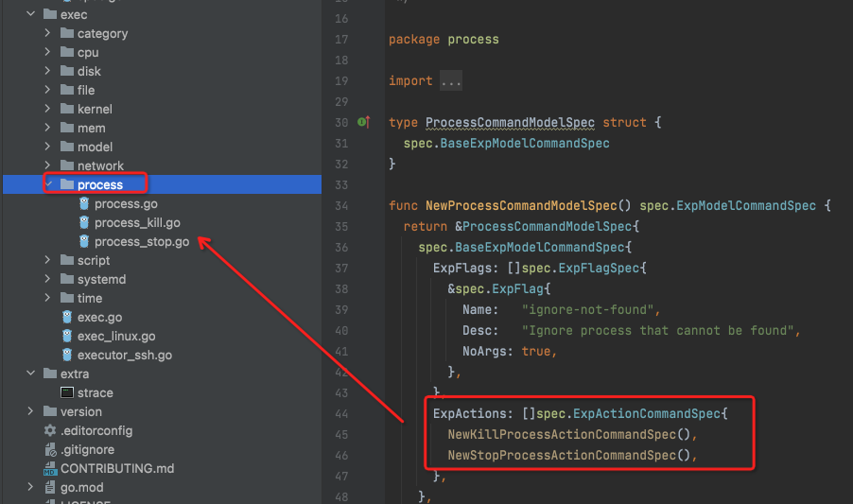Screen dimensions: 853x504
Task: Expand the category folder
Action: [x=48, y=34]
